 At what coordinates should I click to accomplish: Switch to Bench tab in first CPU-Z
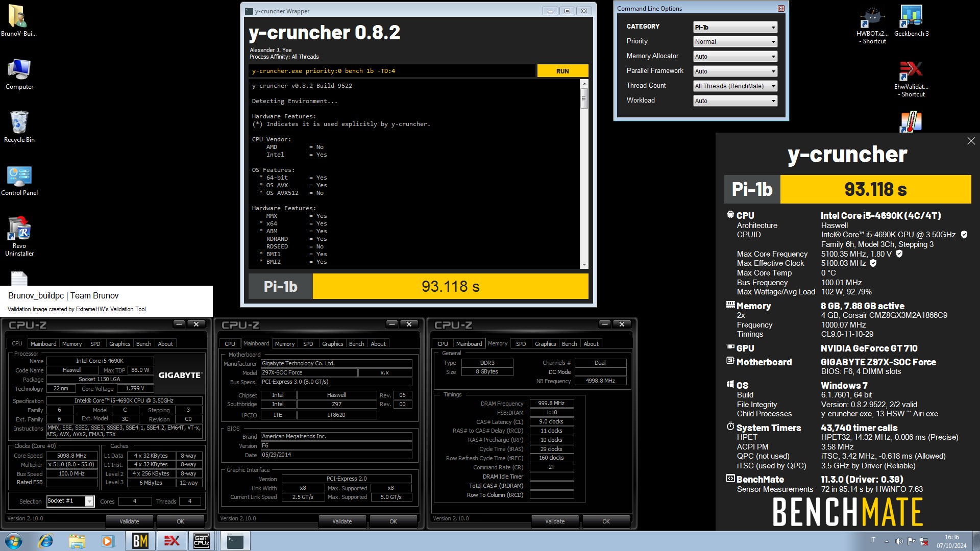point(143,344)
